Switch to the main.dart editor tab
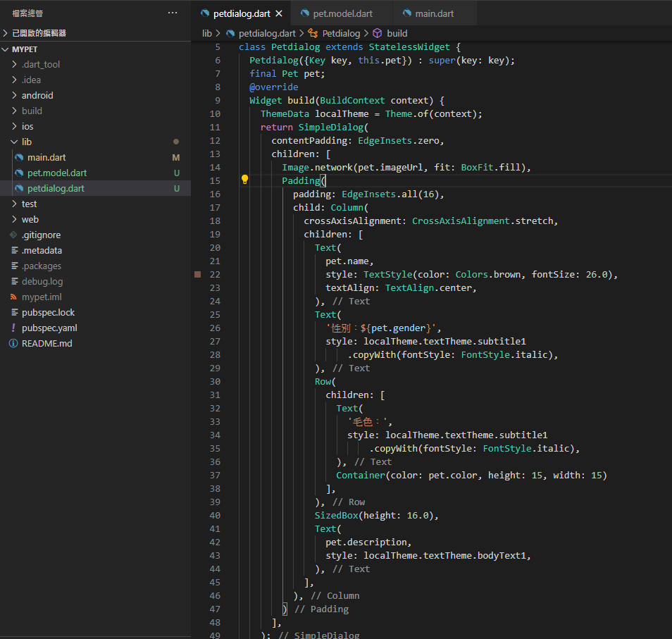Image resolution: width=672 pixels, height=639 pixels. (x=434, y=13)
